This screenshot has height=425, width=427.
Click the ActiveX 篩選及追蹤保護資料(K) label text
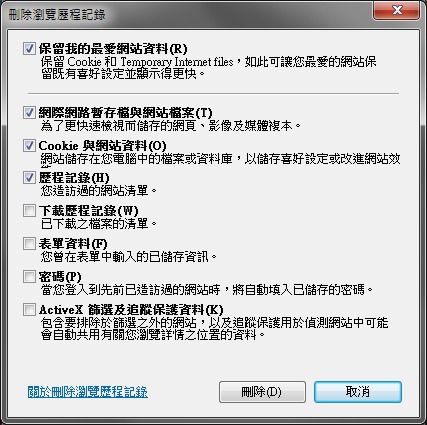tap(131, 310)
